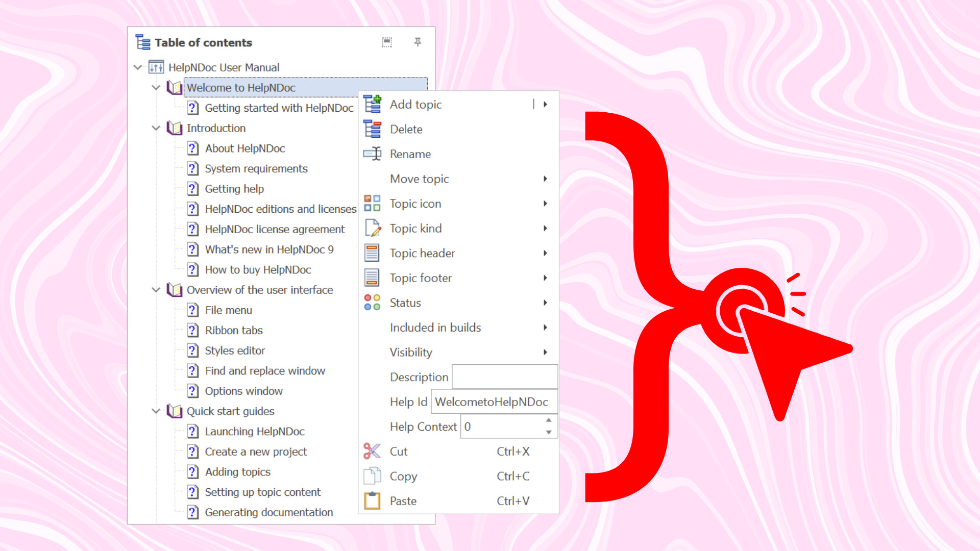The image size is (980, 551).
Task: Click the window options icon in panel header
Action: [387, 42]
